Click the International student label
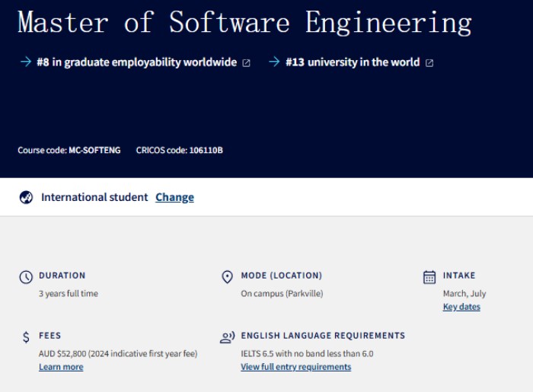 [x=94, y=197]
